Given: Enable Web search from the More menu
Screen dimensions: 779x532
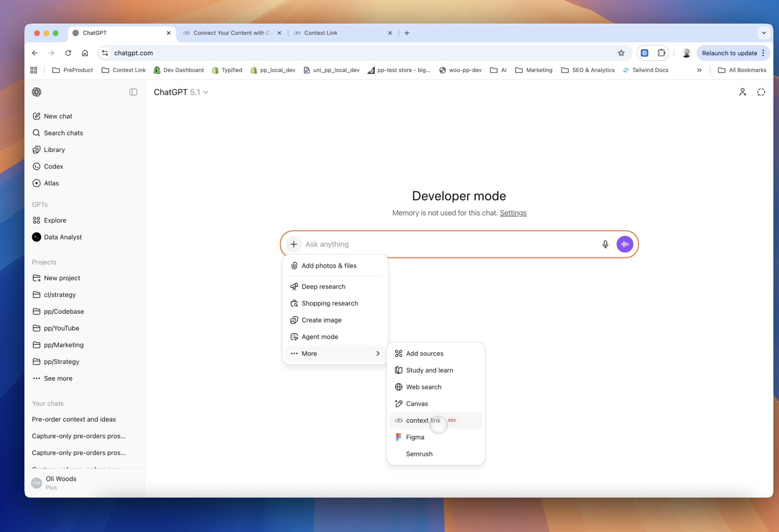Looking at the screenshot, I should [x=424, y=387].
